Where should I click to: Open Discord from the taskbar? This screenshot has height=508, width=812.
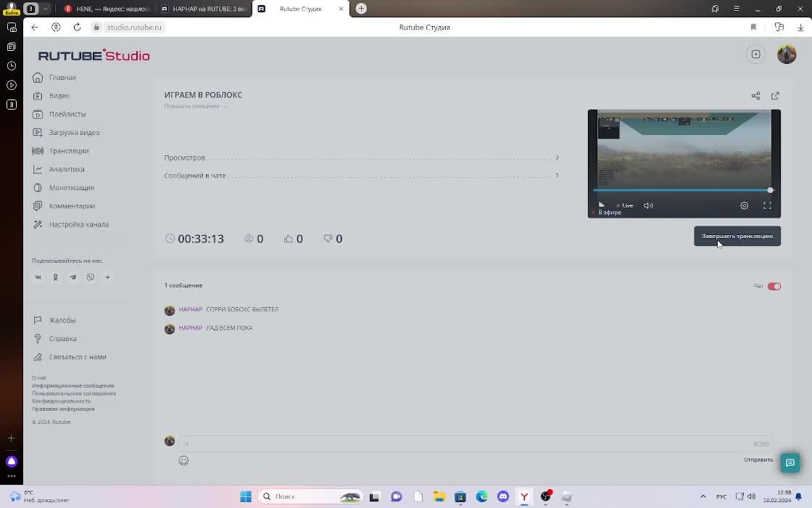[x=503, y=496]
